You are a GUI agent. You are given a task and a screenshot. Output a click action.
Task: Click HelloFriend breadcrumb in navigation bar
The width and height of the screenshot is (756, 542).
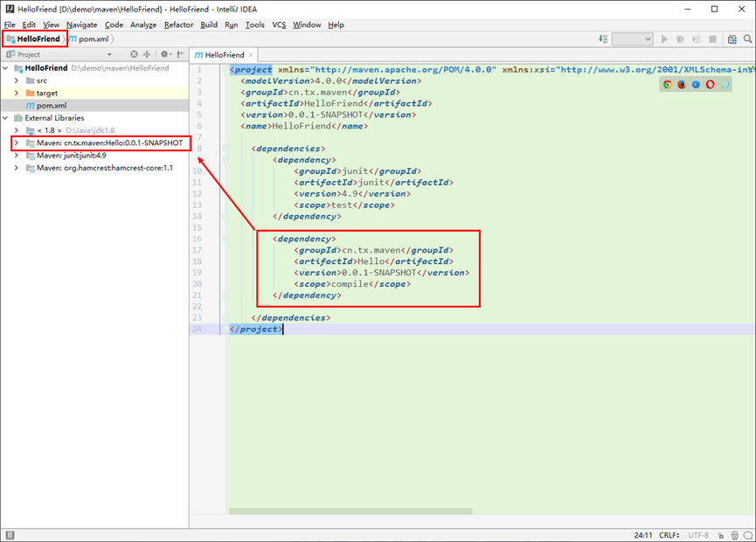point(33,38)
